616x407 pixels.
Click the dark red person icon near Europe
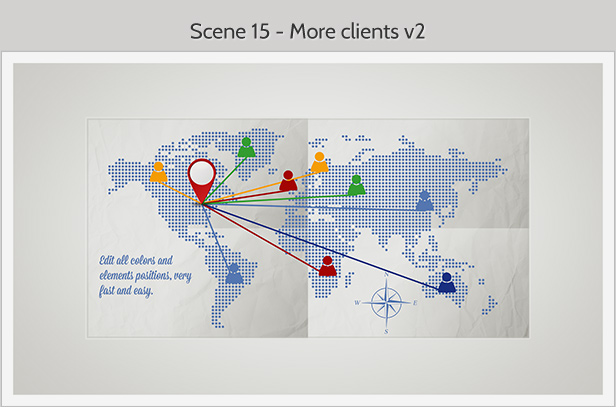click(288, 181)
